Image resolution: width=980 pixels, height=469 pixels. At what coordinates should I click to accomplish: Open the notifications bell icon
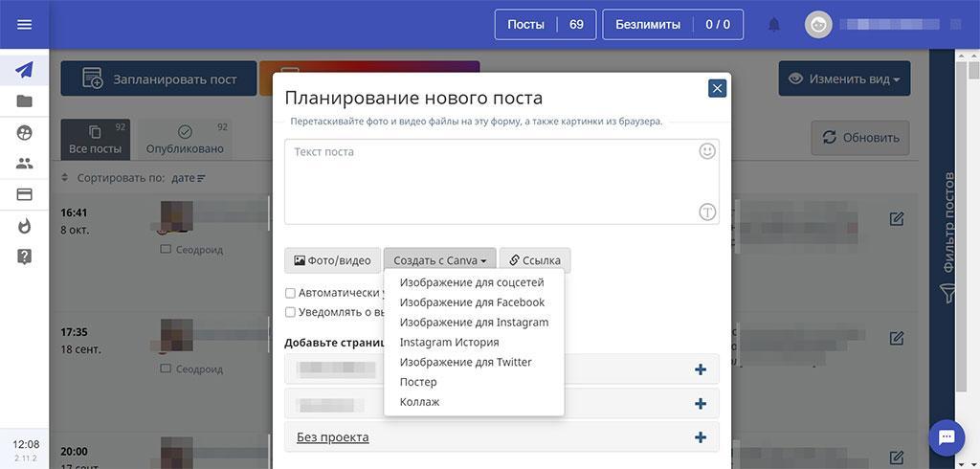click(773, 25)
